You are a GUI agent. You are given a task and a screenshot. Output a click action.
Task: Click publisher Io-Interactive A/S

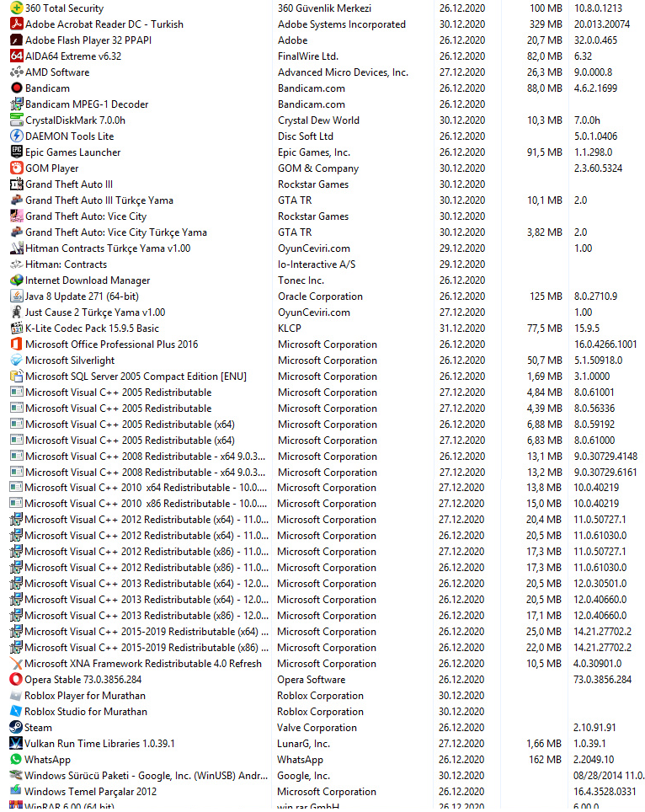tap(317, 264)
